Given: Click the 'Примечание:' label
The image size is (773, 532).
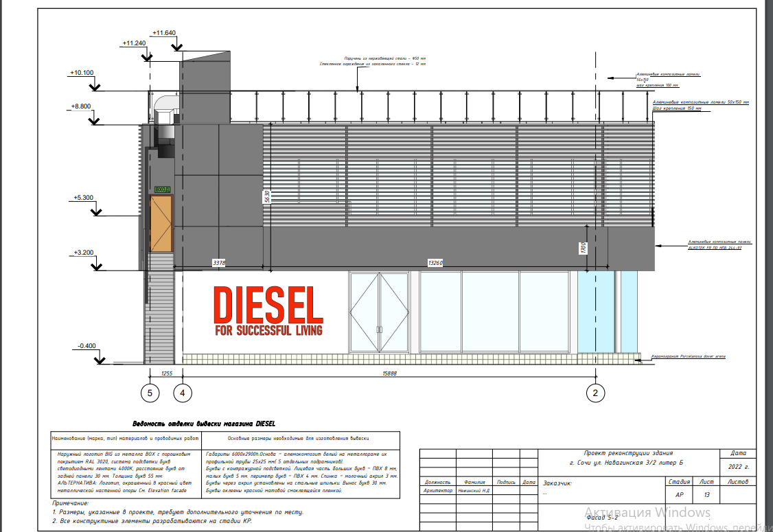Looking at the screenshot, I should click(x=70, y=503).
